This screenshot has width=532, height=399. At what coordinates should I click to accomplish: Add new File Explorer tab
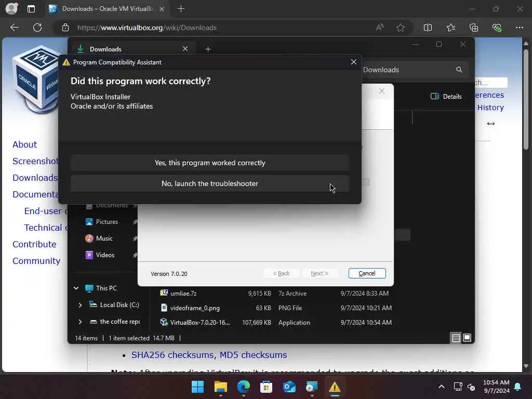point(208,49)
